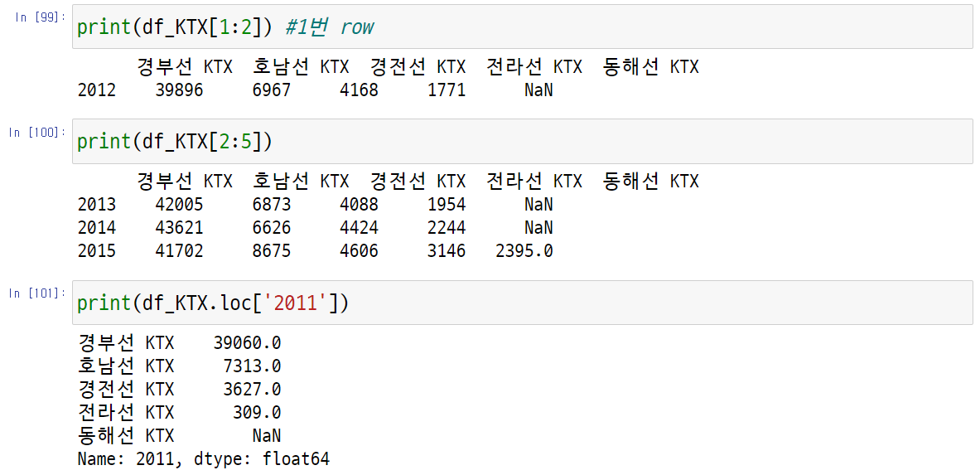Viewport: 980px width, 475px height.
Task: Click the '2011' string in the loc code
Action: (297, 303)
